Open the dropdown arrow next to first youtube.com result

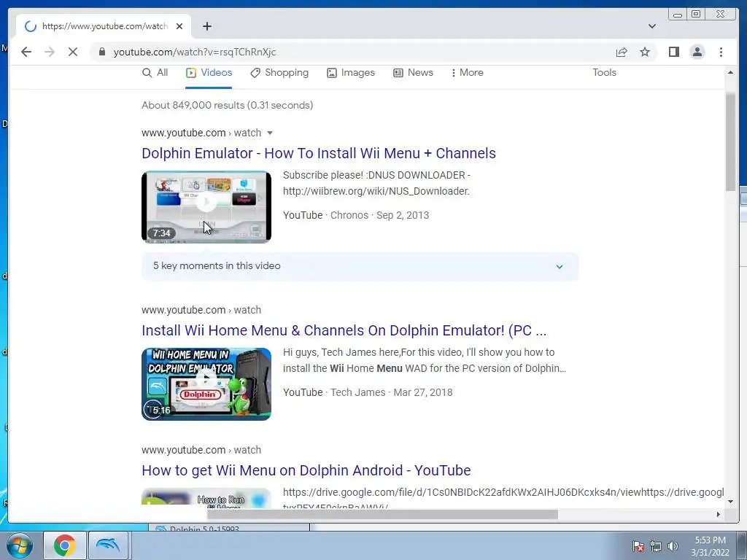click(270, 133)
